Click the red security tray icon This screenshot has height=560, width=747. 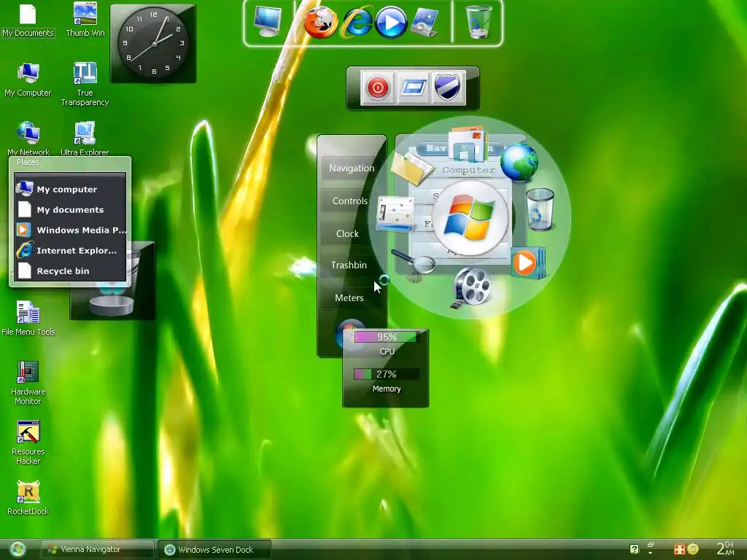click(679, 549)
